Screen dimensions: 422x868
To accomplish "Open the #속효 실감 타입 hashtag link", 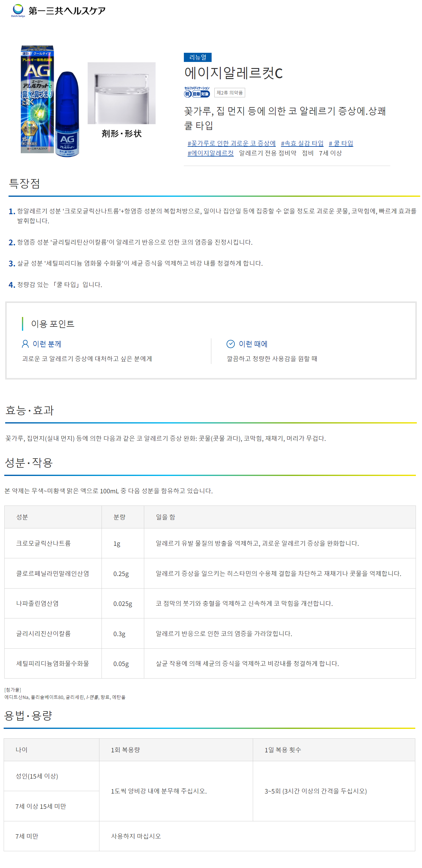I will click(x=302, y=143).
